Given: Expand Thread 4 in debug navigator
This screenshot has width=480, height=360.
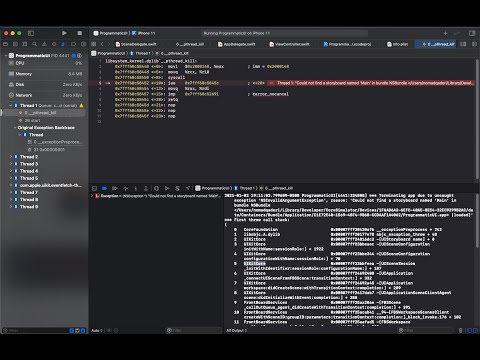Looking at the screenshot, I should pos(11,171).
